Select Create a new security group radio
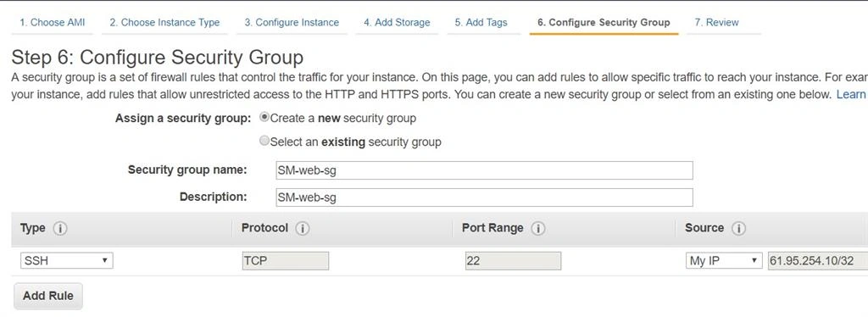The height and width of the screenshot is (317, 868). point(264,118)
